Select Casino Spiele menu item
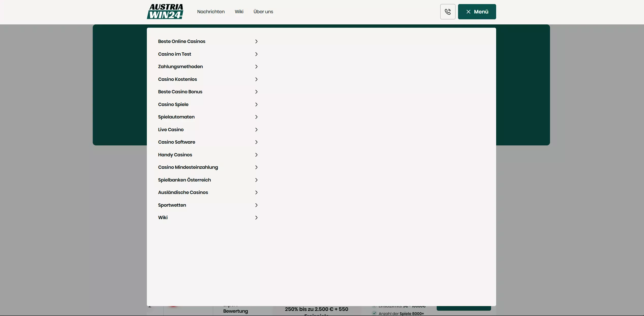 click(x=173, y=104)
